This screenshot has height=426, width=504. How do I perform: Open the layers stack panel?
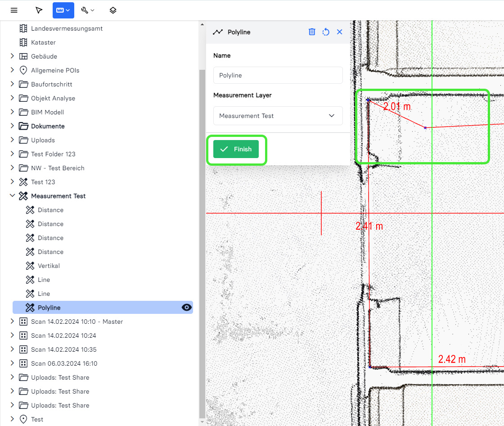pos(113,10)
